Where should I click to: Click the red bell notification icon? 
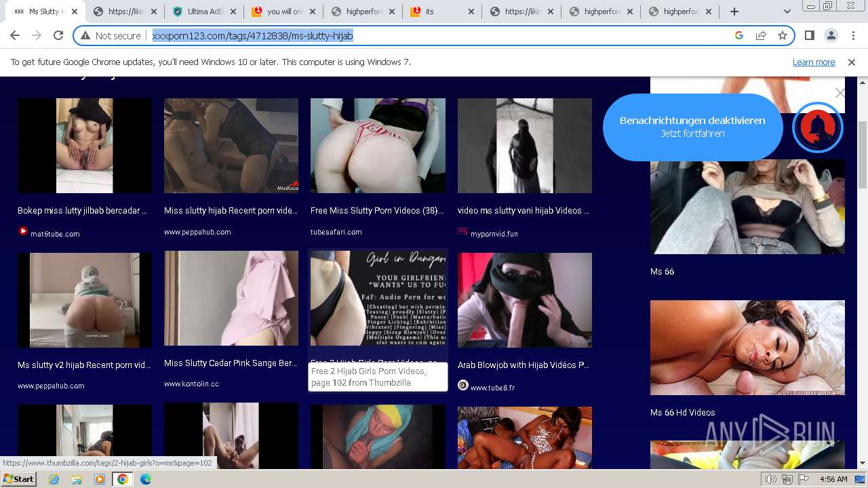tap(818, 127)
